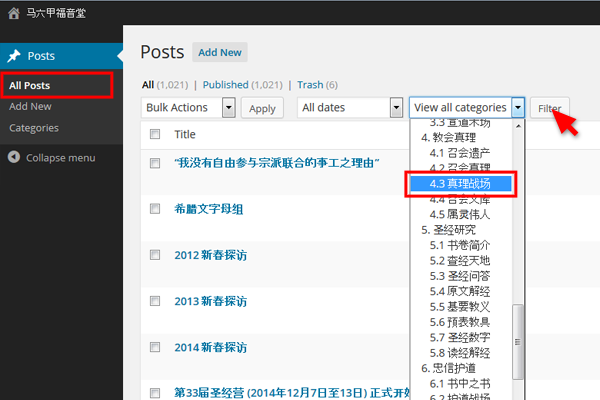
Task: Check the box for 2014 新春探访 post
Action: pos(155,347)
